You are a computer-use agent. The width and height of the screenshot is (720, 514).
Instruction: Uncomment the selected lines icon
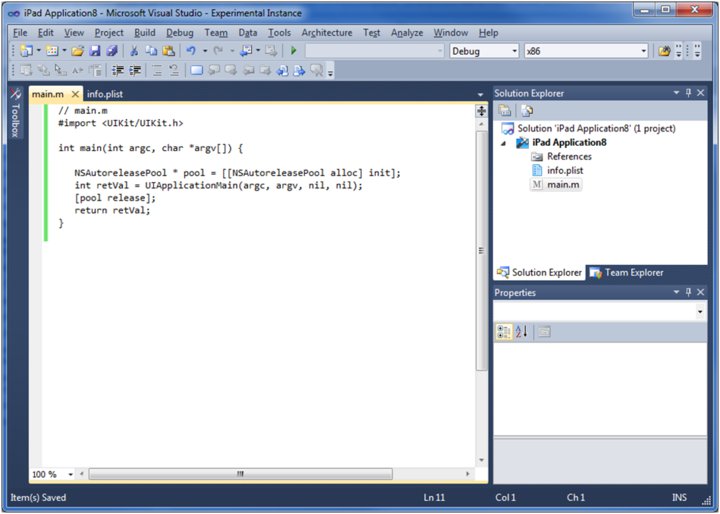tap(174, 70)
